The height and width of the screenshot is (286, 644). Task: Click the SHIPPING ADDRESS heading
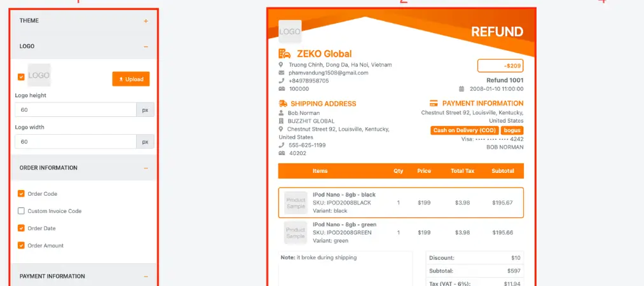coord(323,104)
